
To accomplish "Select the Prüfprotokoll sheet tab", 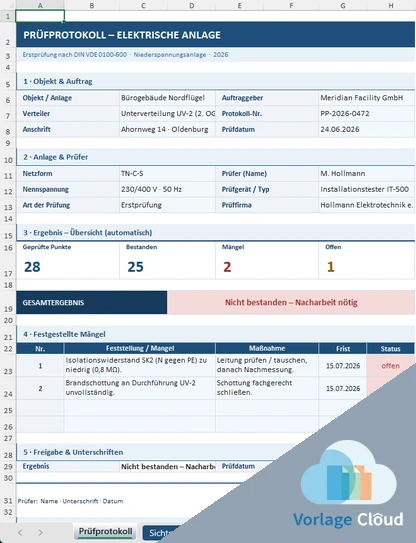I will click(105, 532).
